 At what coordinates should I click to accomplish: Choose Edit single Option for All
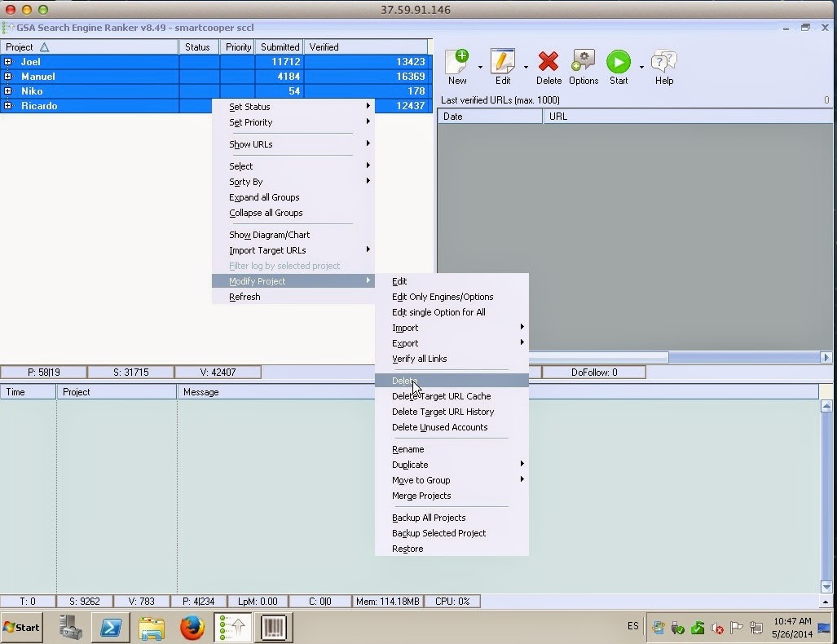coord(452,312)
